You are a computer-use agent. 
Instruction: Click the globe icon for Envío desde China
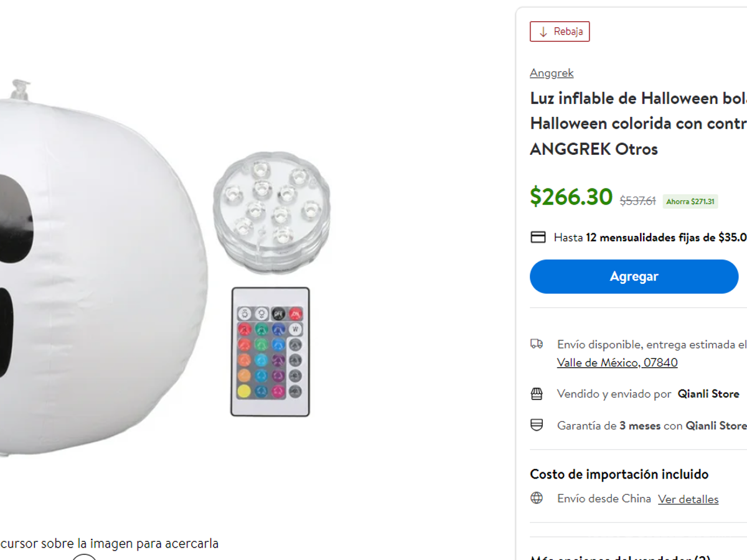click(x=537, y=498)
